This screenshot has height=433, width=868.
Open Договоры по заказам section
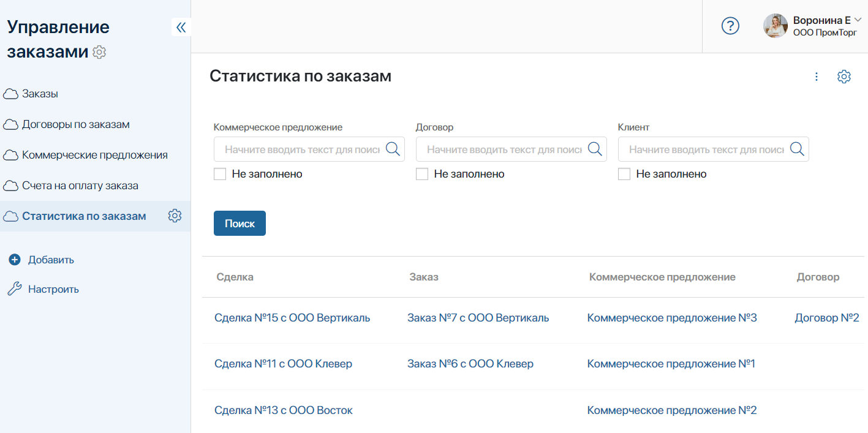point(76,125)
